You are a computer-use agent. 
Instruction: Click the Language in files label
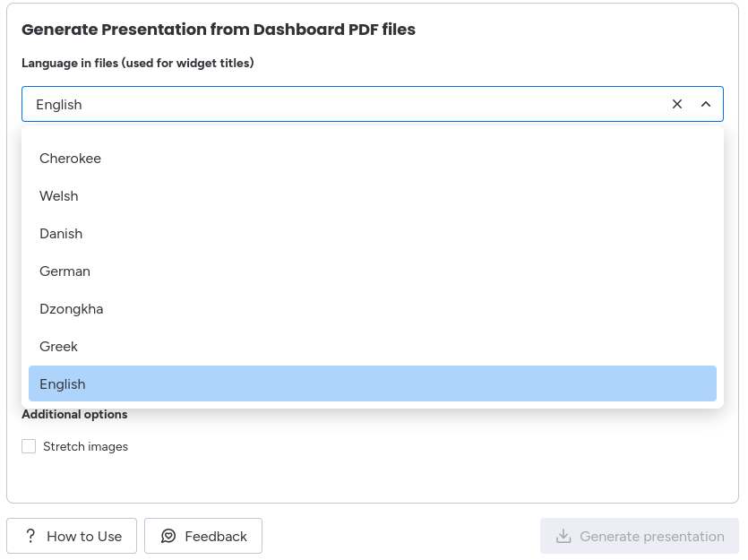click(x=137, y=63)
